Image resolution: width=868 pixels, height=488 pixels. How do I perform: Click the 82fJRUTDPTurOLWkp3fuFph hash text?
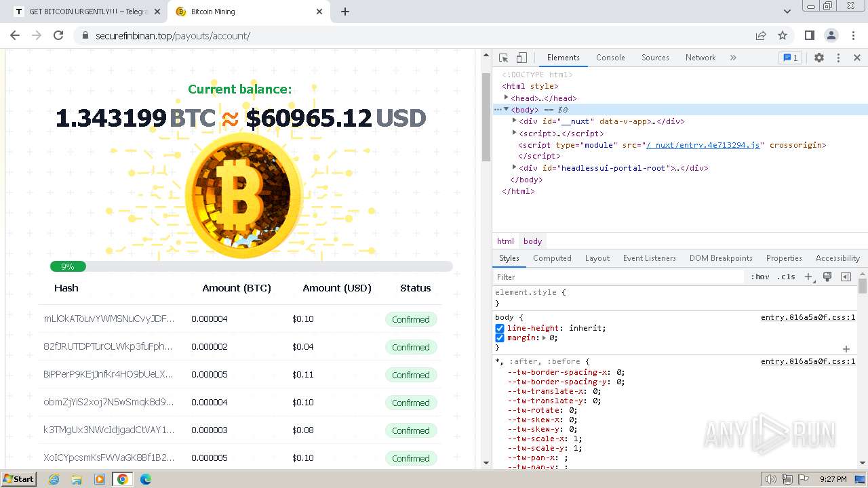click(109, 346)
